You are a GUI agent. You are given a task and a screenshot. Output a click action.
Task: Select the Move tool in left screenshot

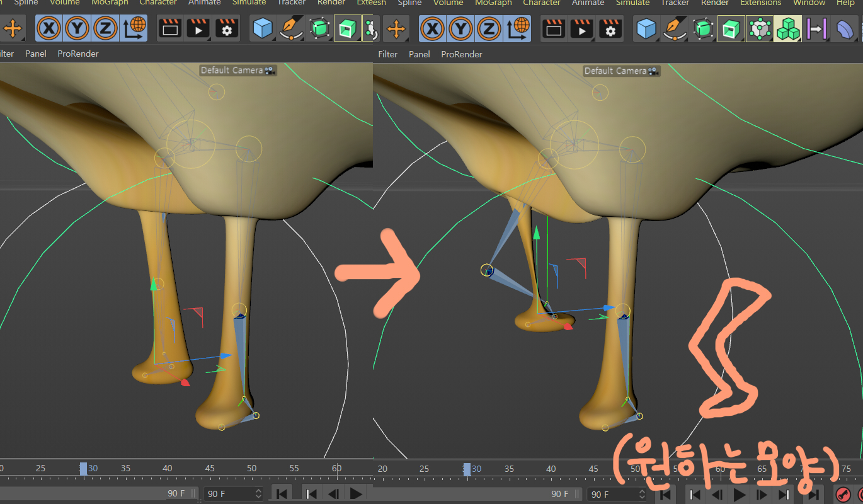pyautogui.click(x=13, y=28)
